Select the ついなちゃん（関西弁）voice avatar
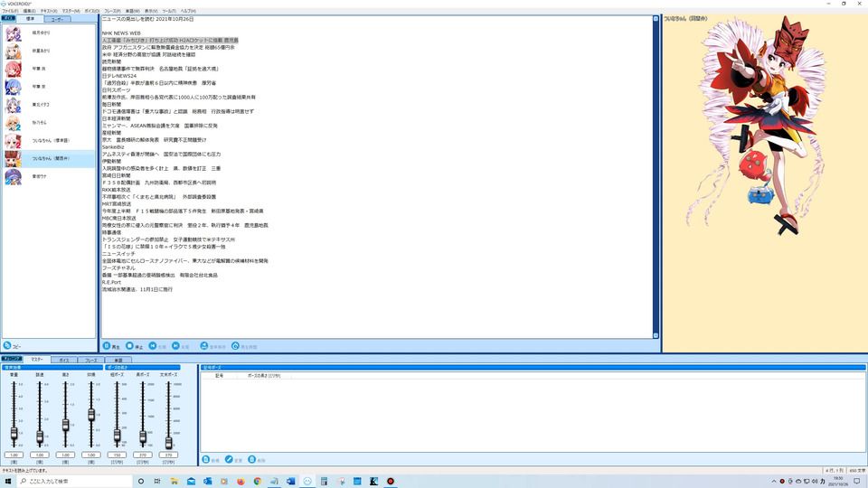The width and height of the screenshot is (868, 488). pyautogui.click(x=14, y=159)
